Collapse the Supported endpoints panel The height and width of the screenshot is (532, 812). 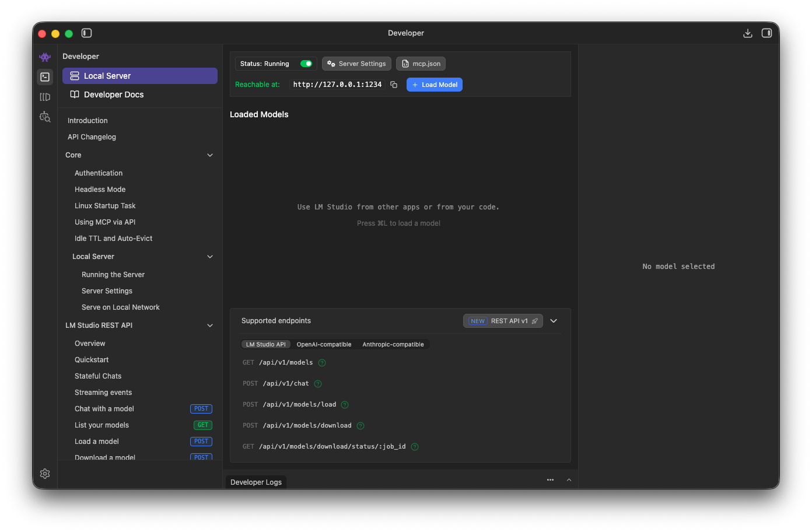[x=553, y=320]
